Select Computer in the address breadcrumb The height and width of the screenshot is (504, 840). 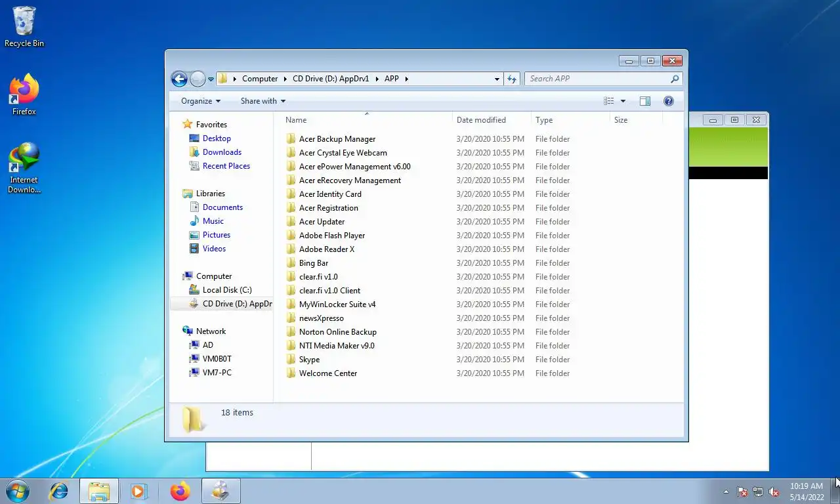(x=260, y=79)
